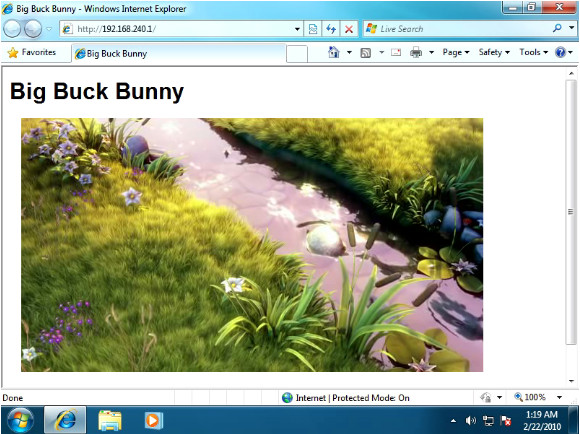Screen dimensions: 580x434
Task: Click the Print icon
Action: coord(416,53)
